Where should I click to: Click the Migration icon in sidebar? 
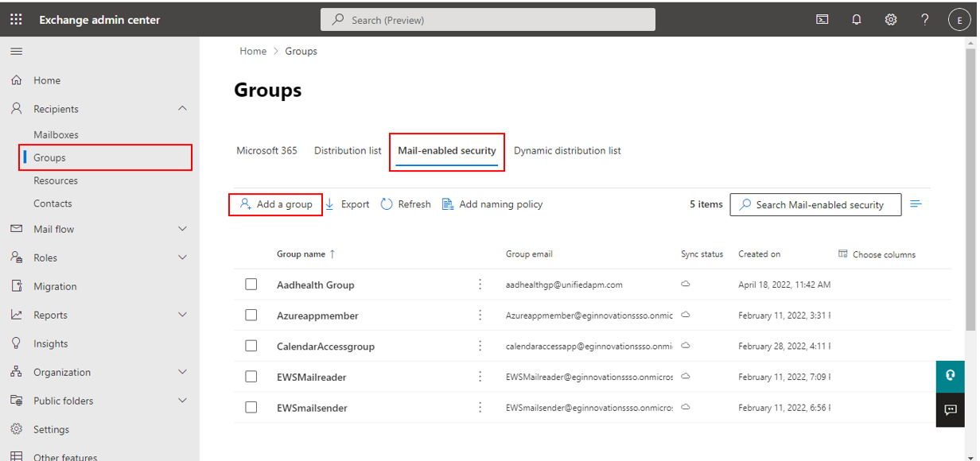(16, 286)
